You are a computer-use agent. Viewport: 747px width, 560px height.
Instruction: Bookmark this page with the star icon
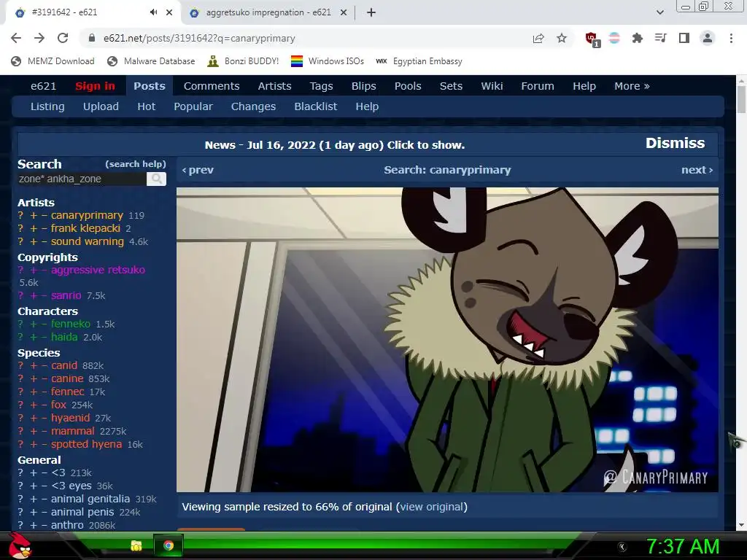click(x=562, y=38)
